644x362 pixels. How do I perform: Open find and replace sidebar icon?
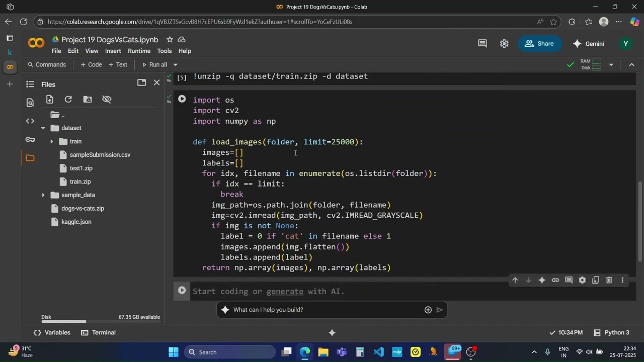(x=30, y=103)
